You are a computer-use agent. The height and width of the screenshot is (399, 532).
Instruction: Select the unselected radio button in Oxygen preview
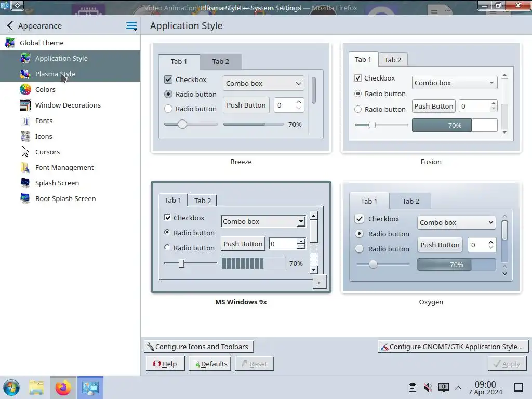pos(360,249)
